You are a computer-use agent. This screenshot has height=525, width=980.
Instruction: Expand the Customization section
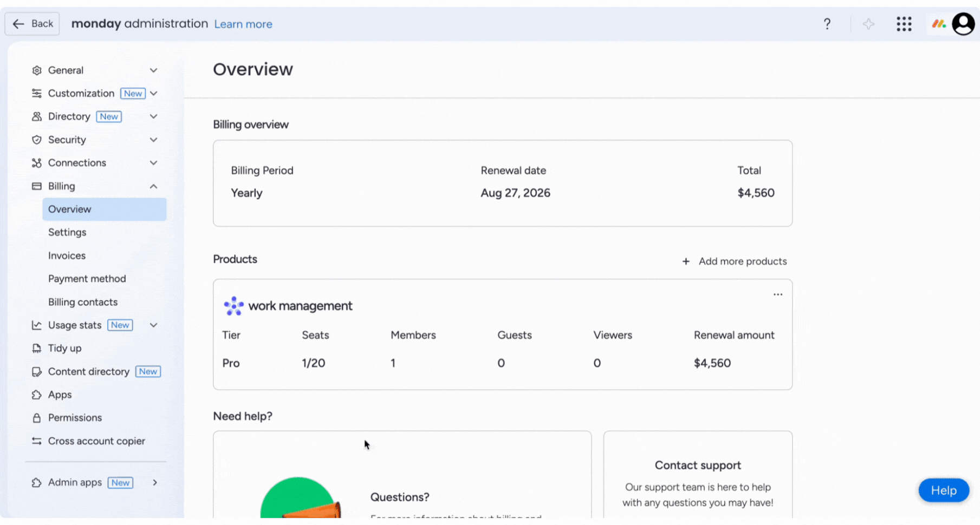[154, 93]
